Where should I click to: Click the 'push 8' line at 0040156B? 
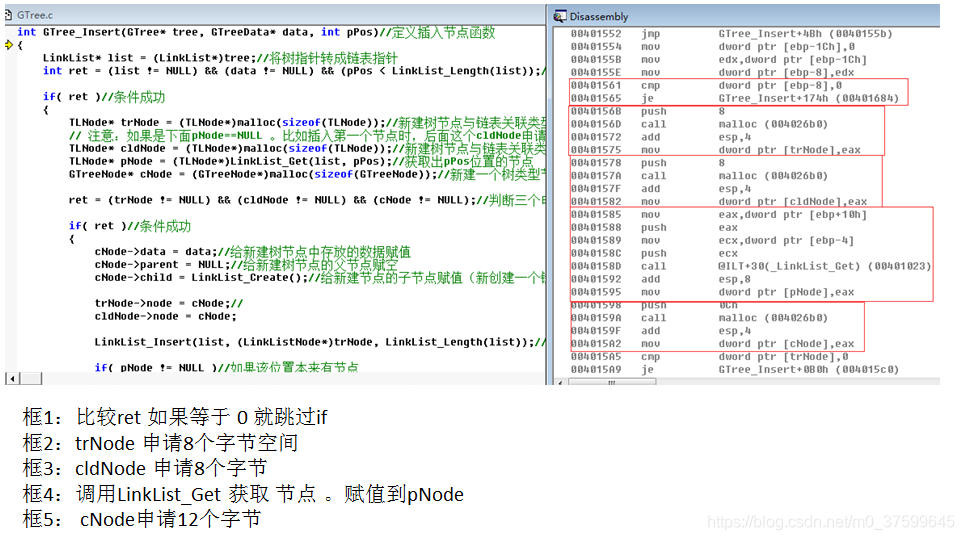click(x=648, y=111)
